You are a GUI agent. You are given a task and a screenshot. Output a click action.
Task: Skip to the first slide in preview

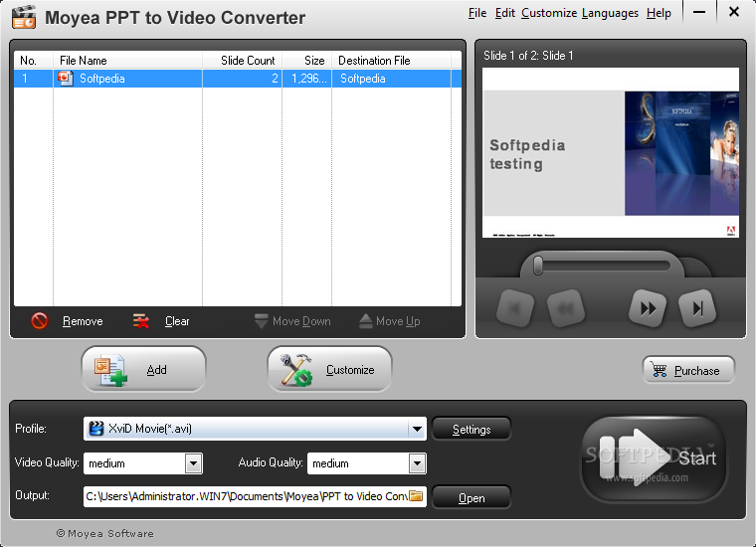515,308
